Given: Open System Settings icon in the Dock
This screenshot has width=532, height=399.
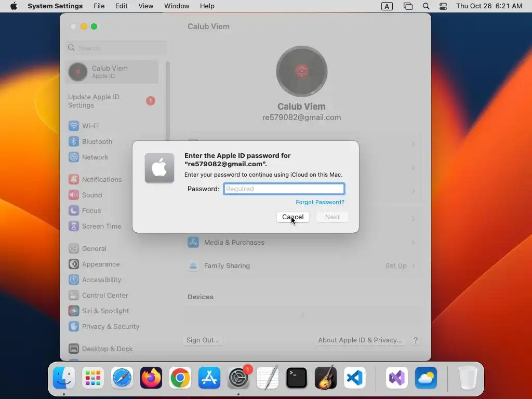Looking at the screenshot, I should click(x=238, y=378).
